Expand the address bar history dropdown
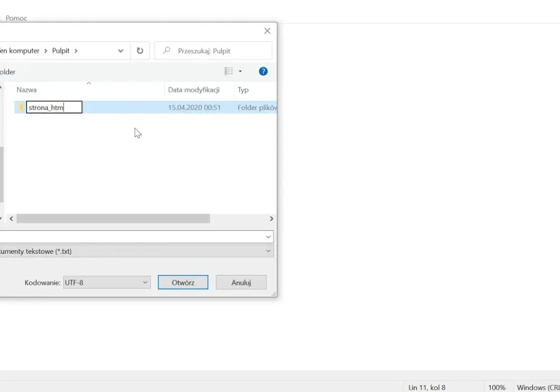 (121, 51)
